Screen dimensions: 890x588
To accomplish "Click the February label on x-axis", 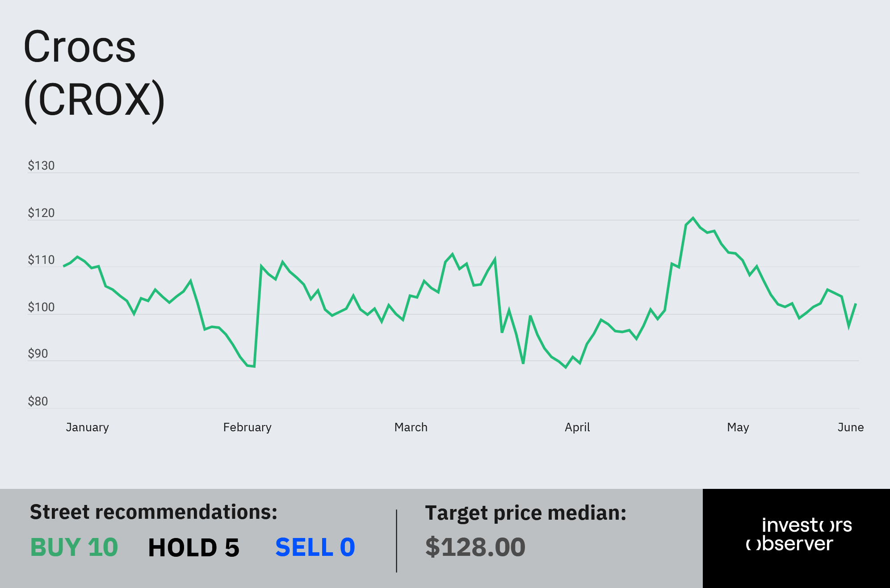I will (x=247, y=427).
